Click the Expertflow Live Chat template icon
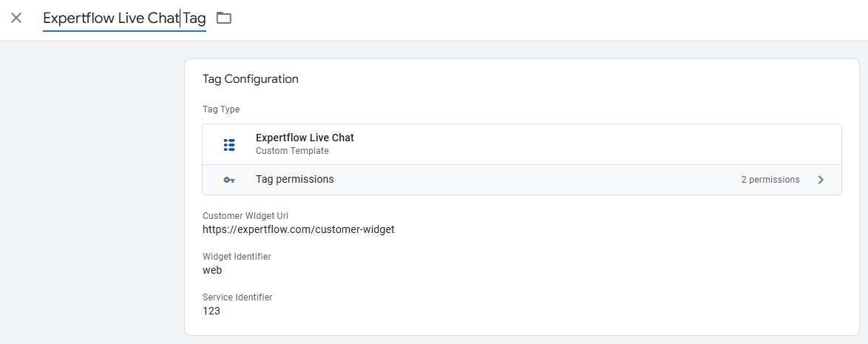 (229, 144)
